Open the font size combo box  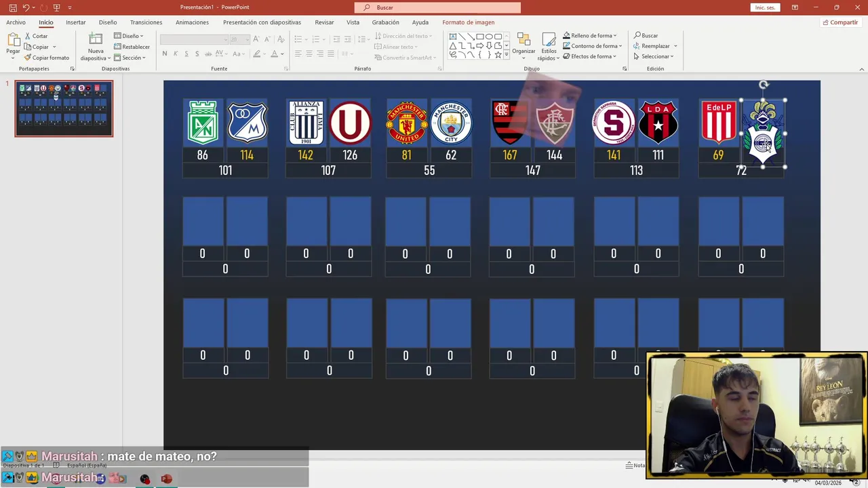pos(239,39)
